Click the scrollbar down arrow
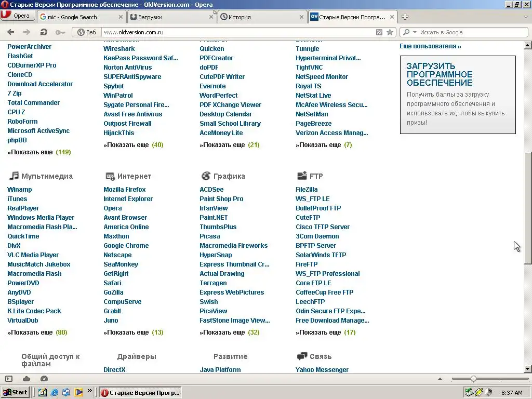The width and height of the screenshot is (532, 399). tap(528, 369)
